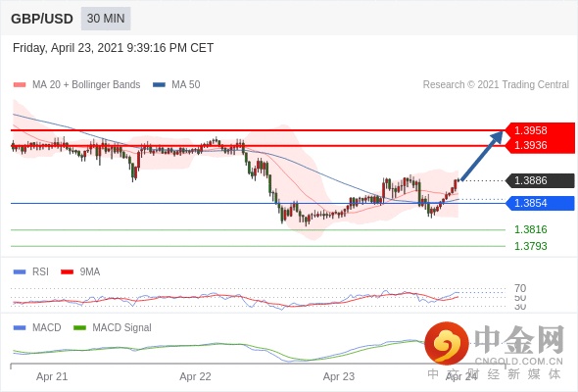Click the 1.3793 support level label
Screen dimensions: 578x392
(x=530, y=246)
